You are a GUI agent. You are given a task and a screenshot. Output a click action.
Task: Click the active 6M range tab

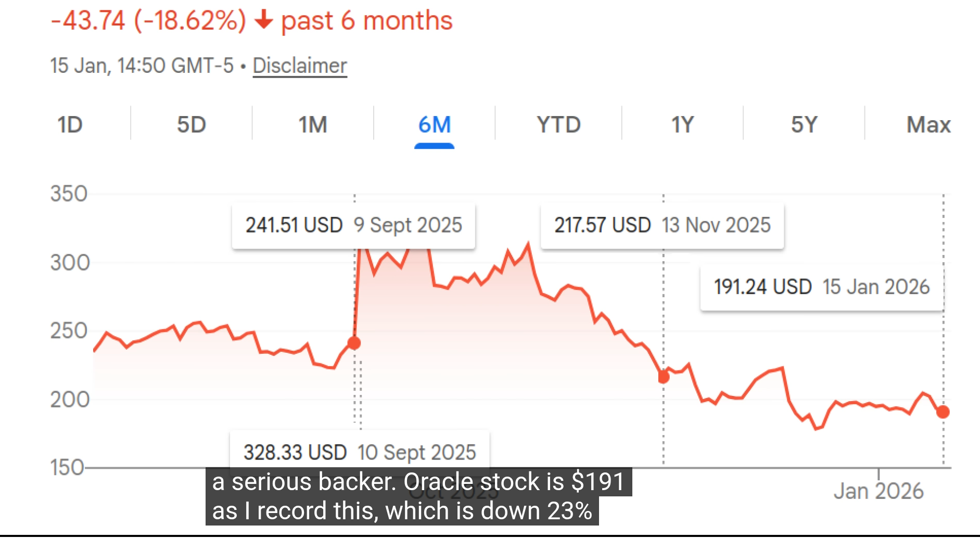click(435, 125)
